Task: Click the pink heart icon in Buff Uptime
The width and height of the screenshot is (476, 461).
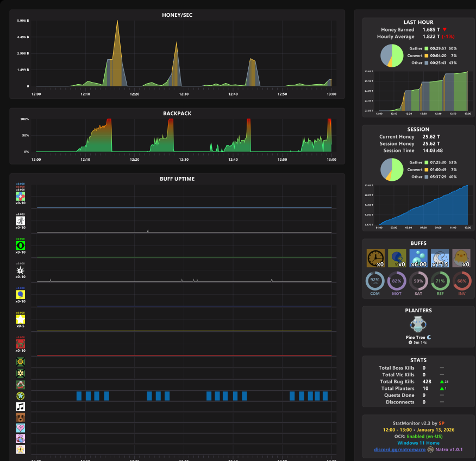Action: (20, 428)
